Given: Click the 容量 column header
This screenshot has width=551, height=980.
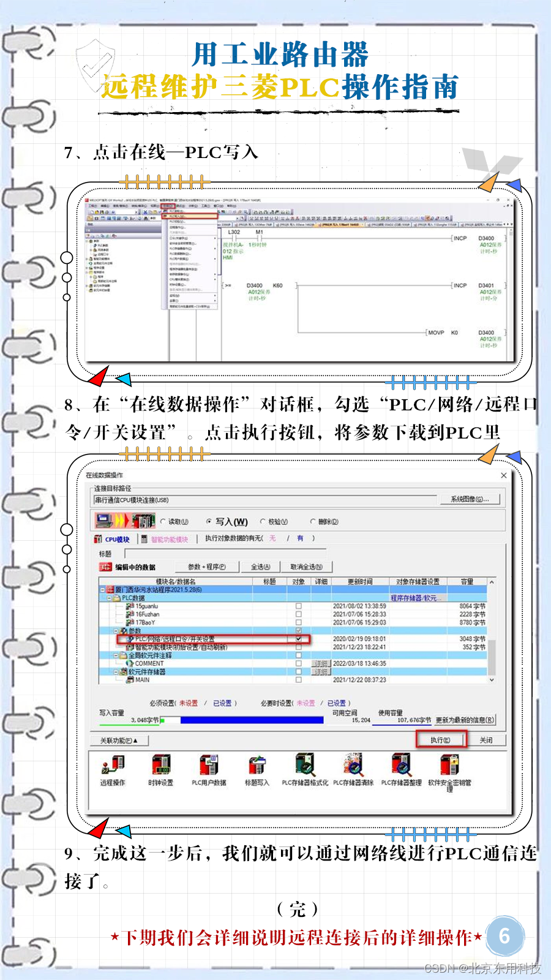Looking at the screenshot, I should tap(467, 581).
